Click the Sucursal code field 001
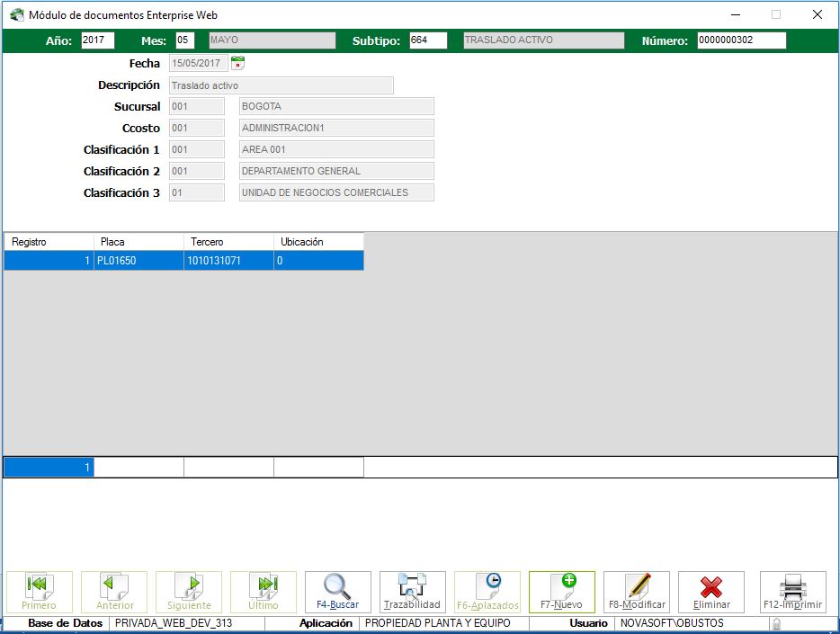 coord(197,106)
